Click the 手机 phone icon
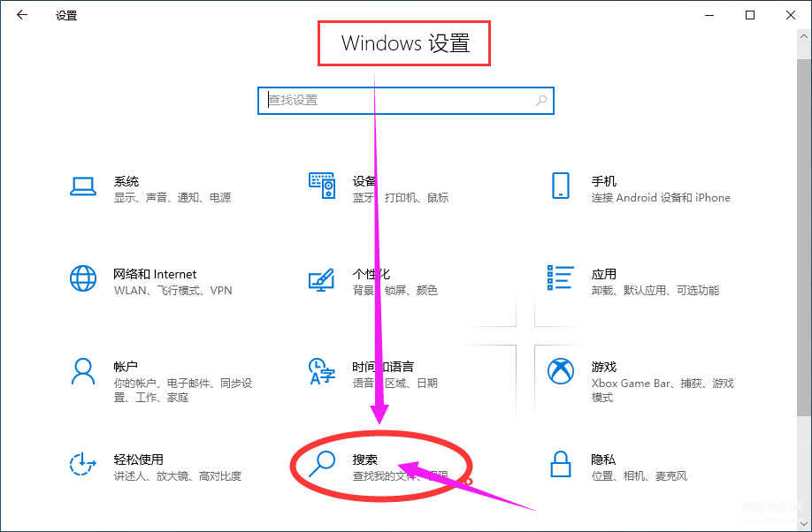 pos(560,186)
